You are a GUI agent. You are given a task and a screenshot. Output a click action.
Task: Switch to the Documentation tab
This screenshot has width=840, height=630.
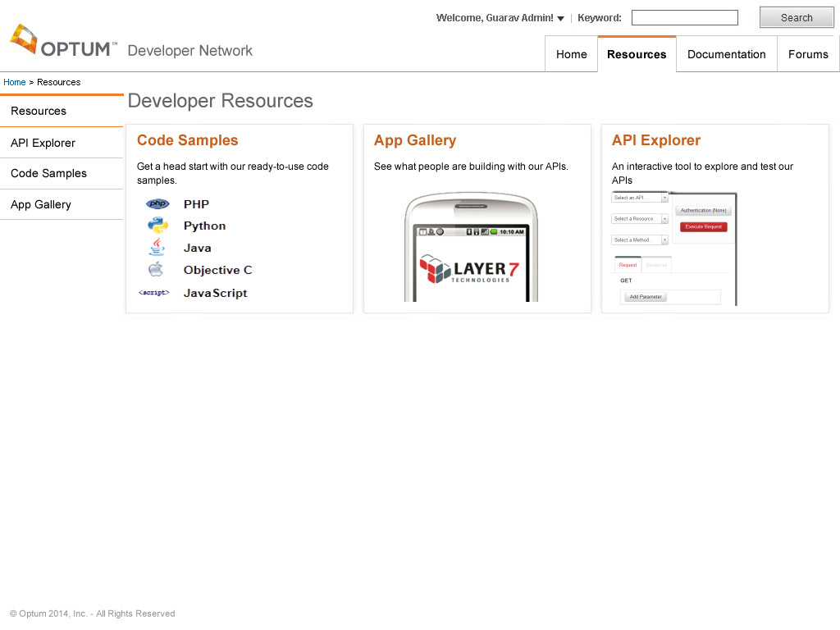coord(726,54)
